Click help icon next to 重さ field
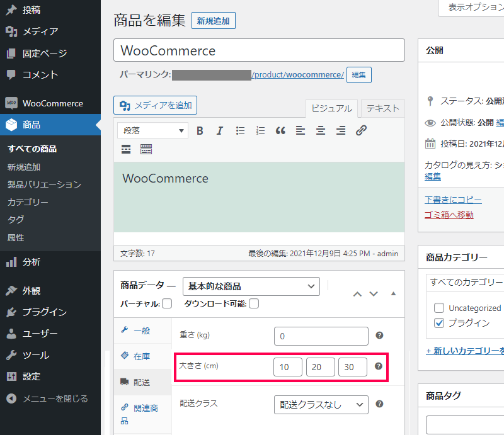 pyautogui.click(x=379, y=336)
